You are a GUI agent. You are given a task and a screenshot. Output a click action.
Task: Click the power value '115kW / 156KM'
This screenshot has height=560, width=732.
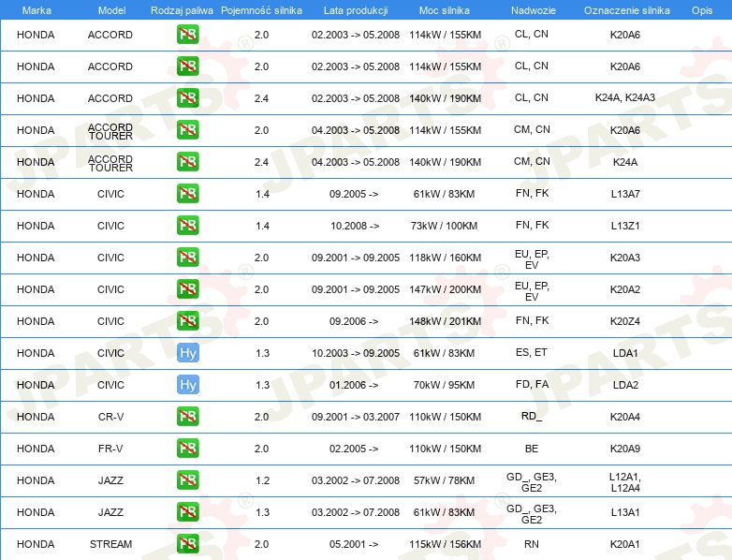pyautogui.click(x=445, y=544)
